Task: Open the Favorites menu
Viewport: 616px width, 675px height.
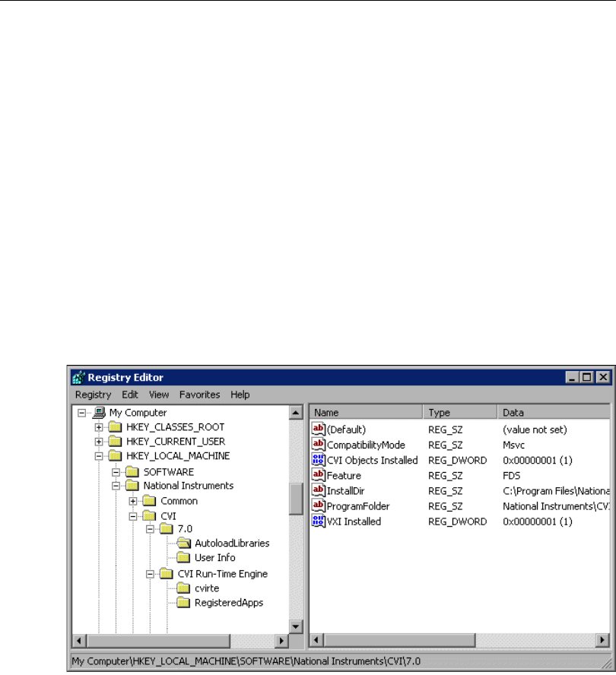Action: [x=199, y=395]
